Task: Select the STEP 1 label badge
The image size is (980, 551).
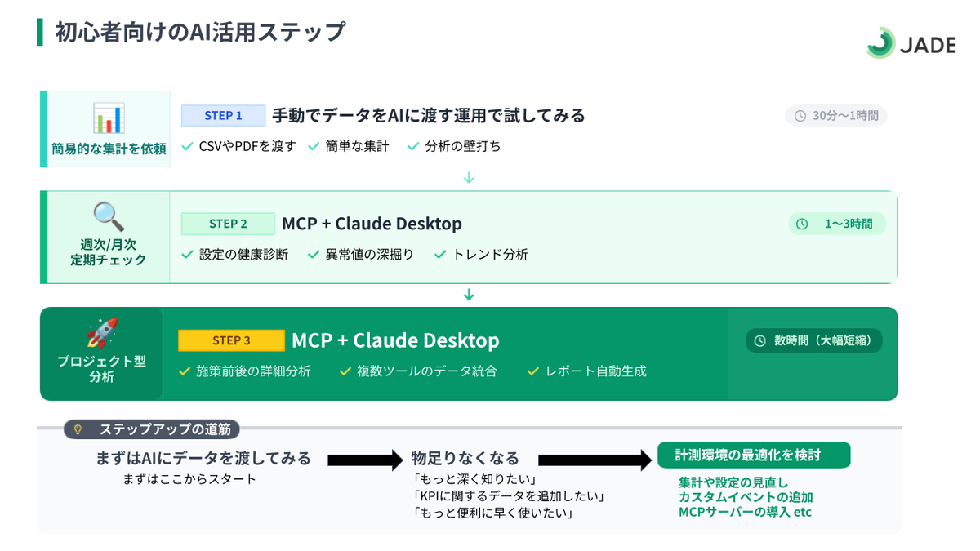Action: tap(223, 115)
